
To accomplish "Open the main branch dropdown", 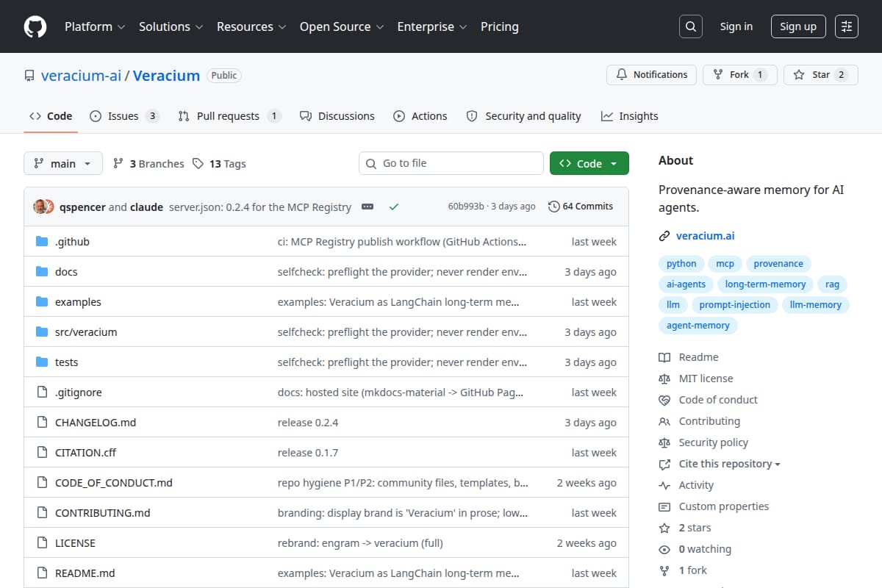I will tap(62, 164).
